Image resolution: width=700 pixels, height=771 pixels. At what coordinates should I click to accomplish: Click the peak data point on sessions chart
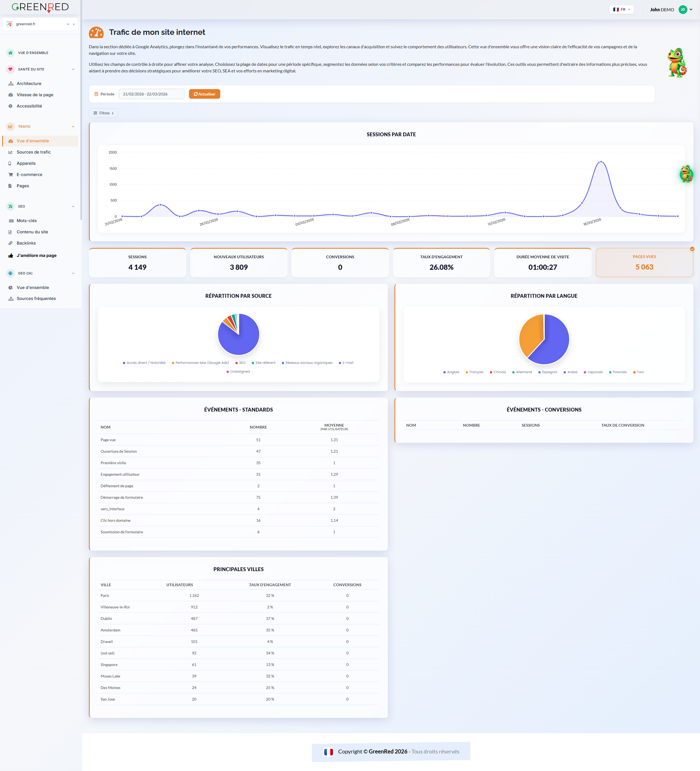coord(601,162)
